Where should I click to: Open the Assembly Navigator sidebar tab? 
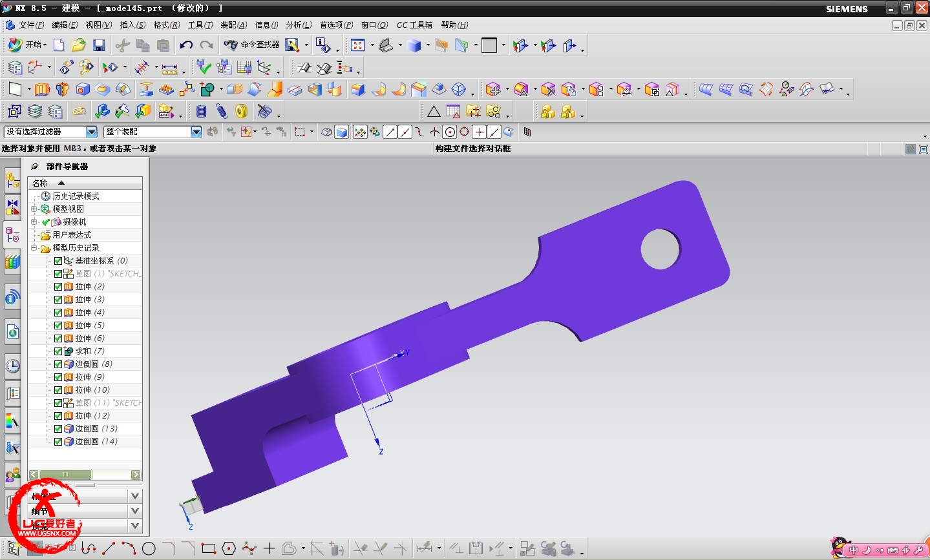tap(12, 181)
